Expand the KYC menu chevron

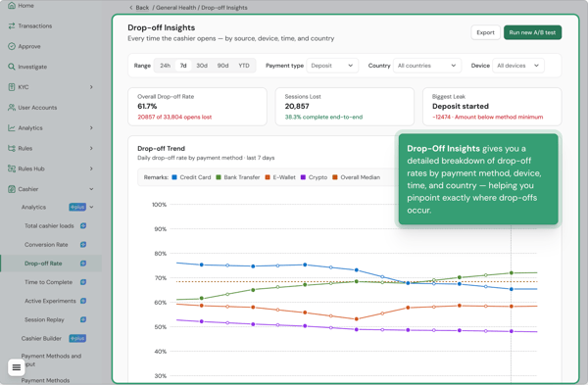pyautogui.click(x=91, y=87)
